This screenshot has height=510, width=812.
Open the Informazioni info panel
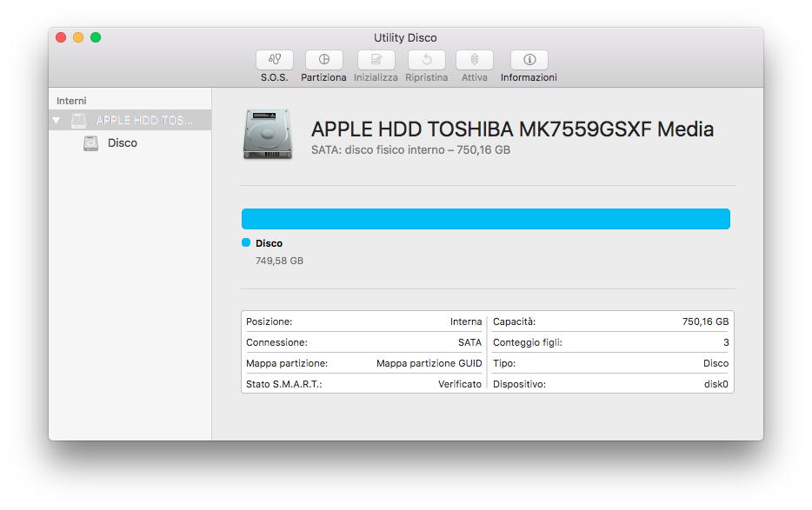[x=529, y=60]
